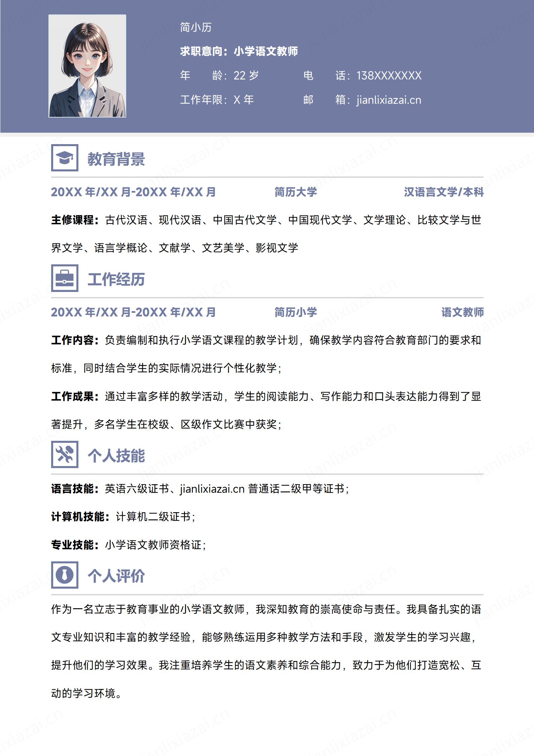The width and height of the screenshot is (534, 756).
Task: Click the 工作经历 section heading
Action: pyautogui.click(x=116, y=280)
